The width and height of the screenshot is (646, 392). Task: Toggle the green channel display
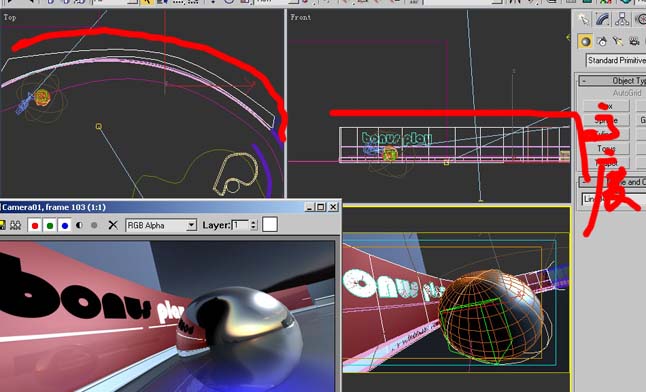tap(50, 225)
